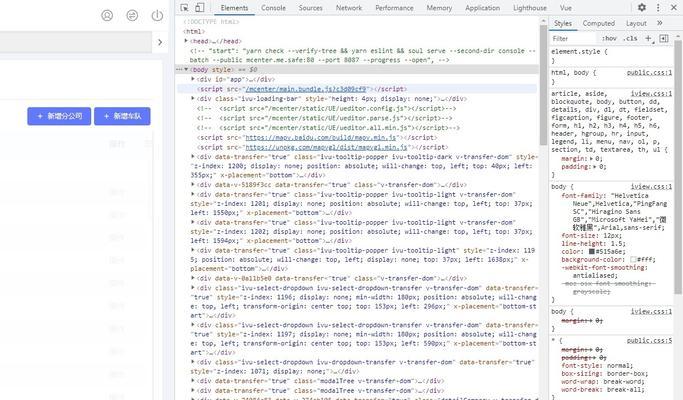Select the DOCTYPE html line

click(211, 22)
